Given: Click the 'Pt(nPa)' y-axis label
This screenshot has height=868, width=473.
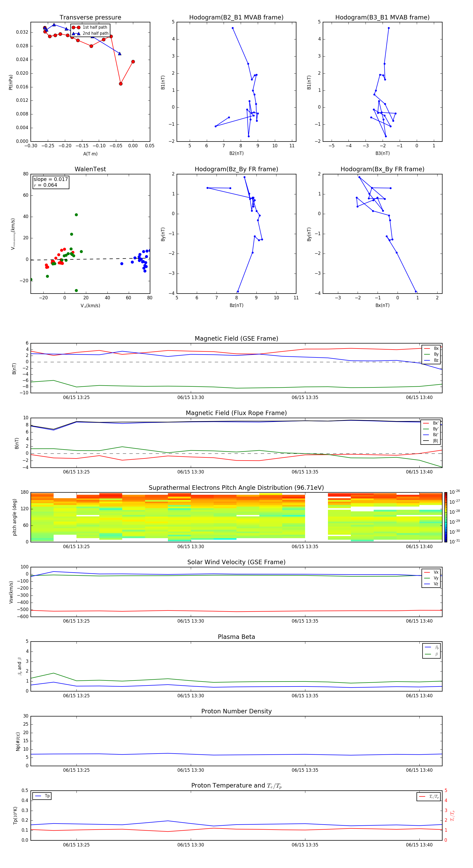Looking at the screenshot, I should 11,82.
